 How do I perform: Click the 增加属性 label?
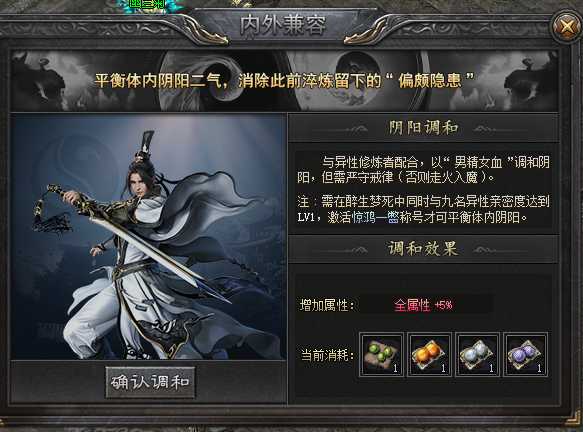tap(326, 305)
